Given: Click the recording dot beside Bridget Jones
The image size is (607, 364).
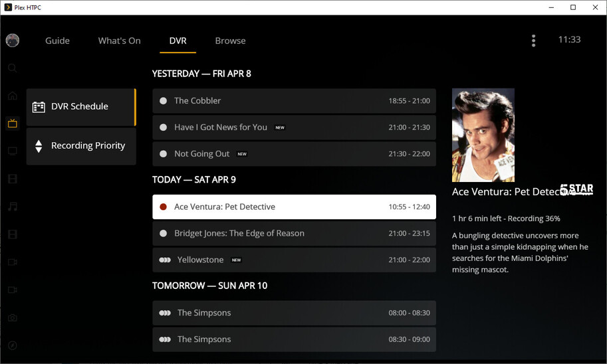Looking at the screenshot, I should [x=164, y=233].
